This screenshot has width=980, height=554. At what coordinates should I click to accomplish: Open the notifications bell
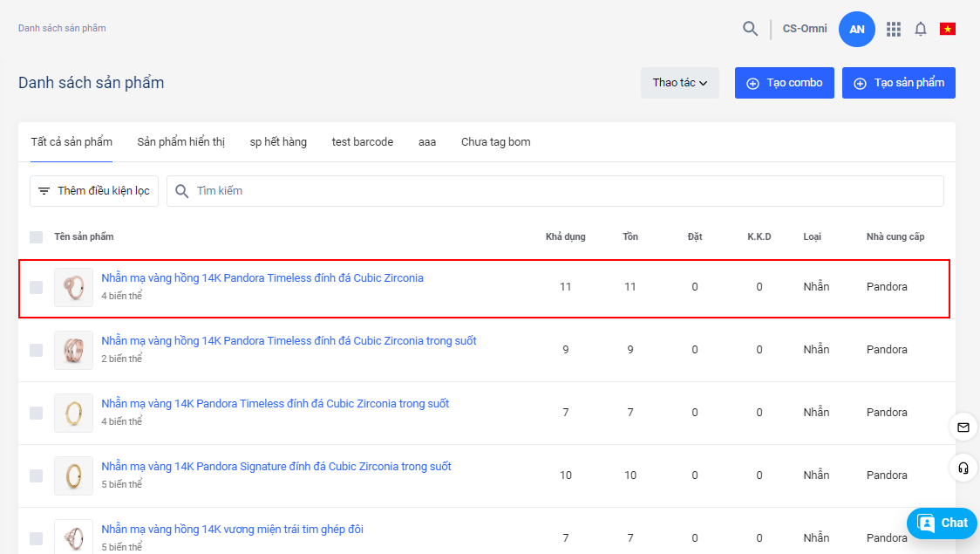(x=921, y=29)
